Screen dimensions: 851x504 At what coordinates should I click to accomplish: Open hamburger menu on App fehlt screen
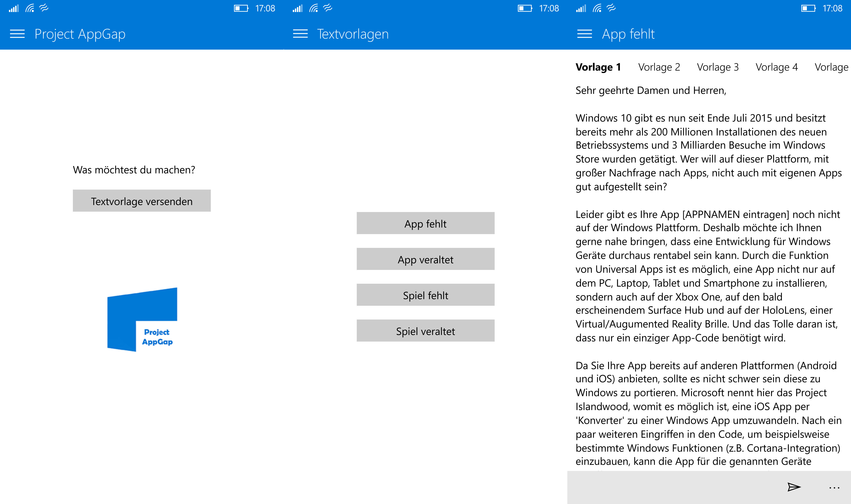pyautogui.click(x=584, y=34)
